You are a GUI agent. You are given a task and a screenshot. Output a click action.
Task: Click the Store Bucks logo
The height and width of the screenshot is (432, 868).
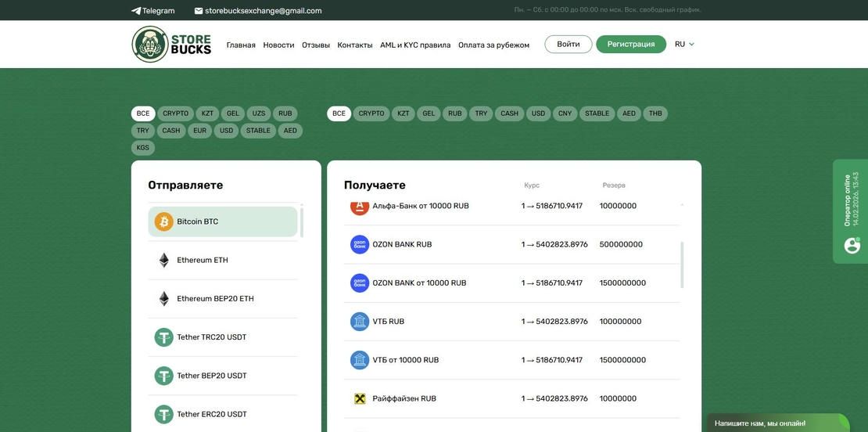[171, 45]
